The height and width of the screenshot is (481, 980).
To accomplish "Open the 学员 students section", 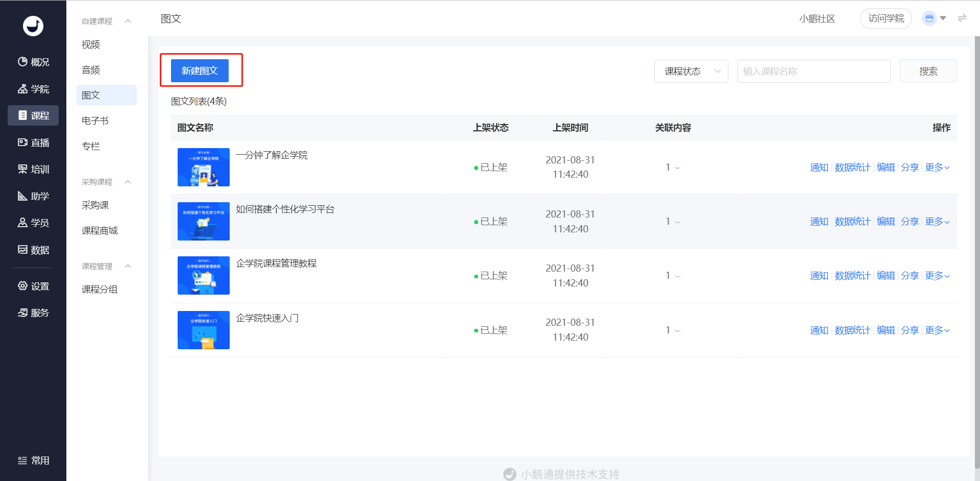I will (x=33, y=223).
